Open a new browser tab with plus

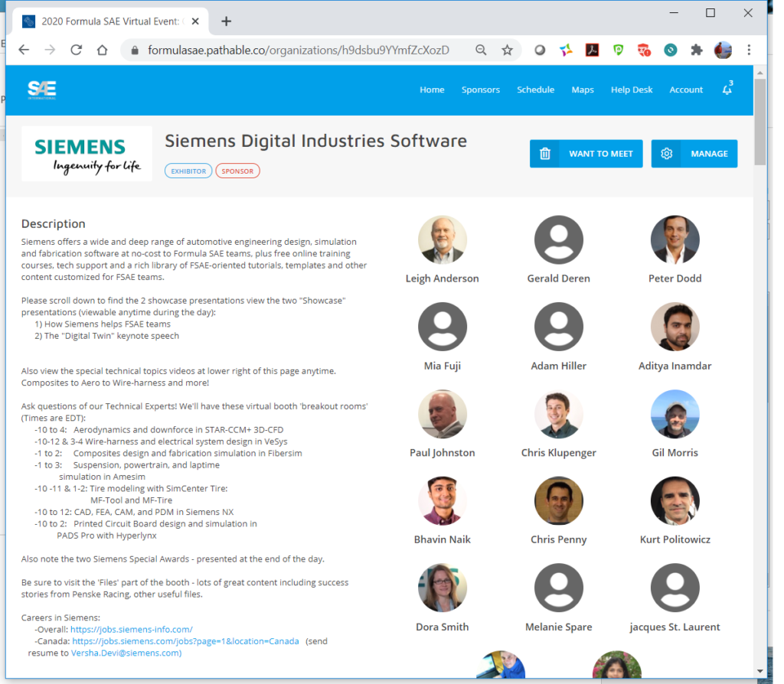[x=226, y=21]
